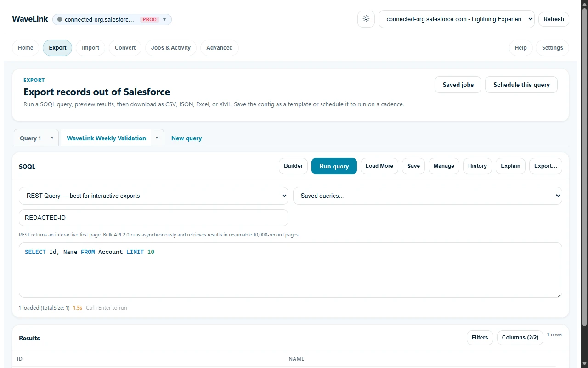Image resolution: width=588 pixels, height=368 pixels.
Task: Open the Import section
Action: 90,48
